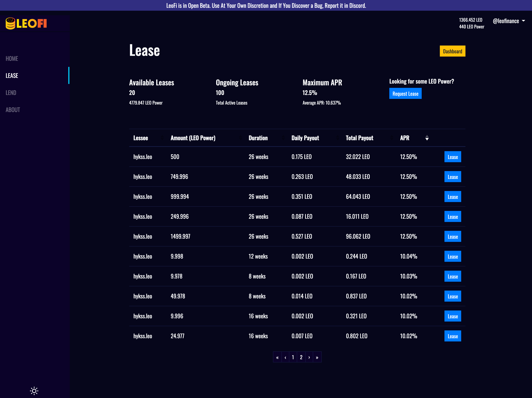The image size is (532, 398).
Task: Click the 0.837 LEO total payout
Action: 356,296
